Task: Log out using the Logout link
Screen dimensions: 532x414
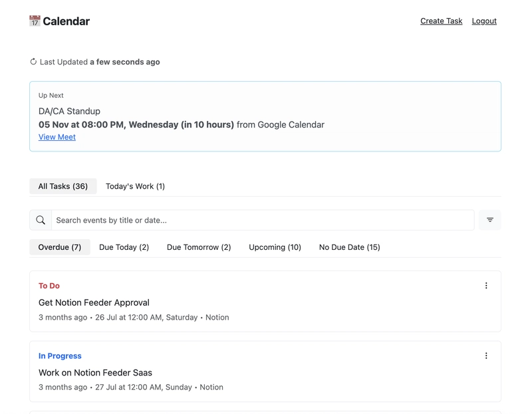Action: 484,21
